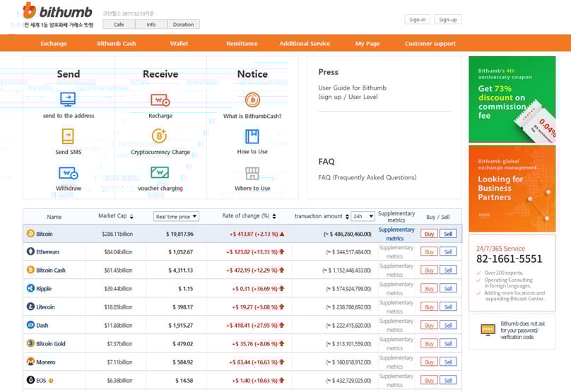This screenshot has height=392, width=571.
Task: Click the Cafe button
Action: tap(119, 25)
